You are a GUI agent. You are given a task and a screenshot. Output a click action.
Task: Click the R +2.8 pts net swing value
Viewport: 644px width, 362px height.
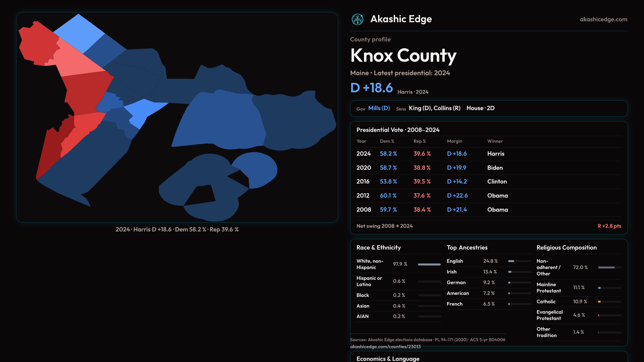609,226
